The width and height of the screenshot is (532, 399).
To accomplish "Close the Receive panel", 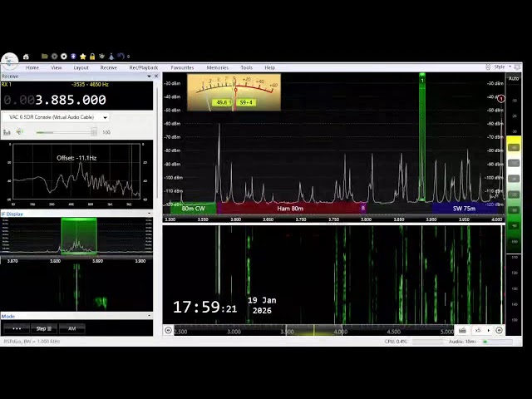I will tap(156, 76).
